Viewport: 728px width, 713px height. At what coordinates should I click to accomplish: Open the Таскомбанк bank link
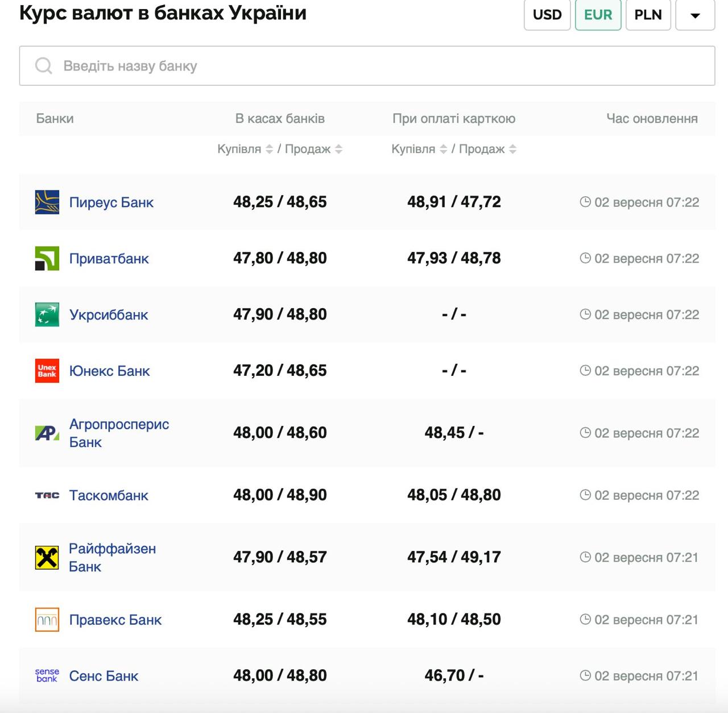[x=109, y=496]
